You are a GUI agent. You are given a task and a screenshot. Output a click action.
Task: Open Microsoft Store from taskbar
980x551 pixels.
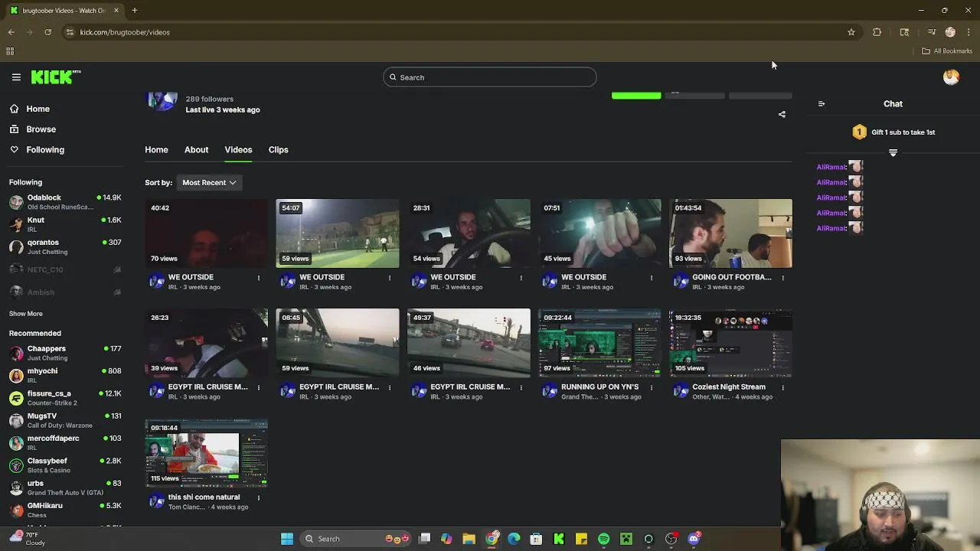tap(536, 539)
